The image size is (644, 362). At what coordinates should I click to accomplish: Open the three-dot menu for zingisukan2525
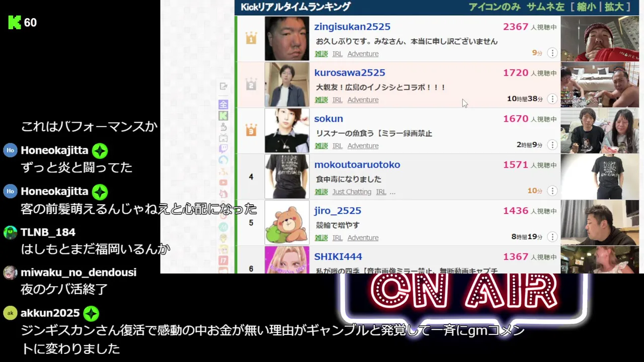pos(552,53)
